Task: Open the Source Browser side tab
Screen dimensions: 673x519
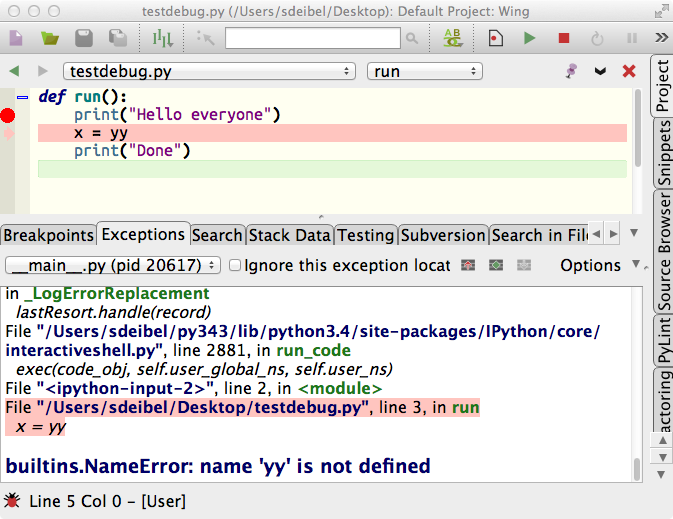Action: coord(663,252)
